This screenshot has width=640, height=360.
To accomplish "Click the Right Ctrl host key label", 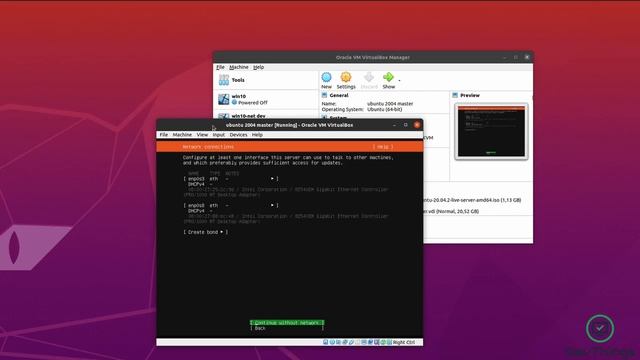I will (404, 342).
